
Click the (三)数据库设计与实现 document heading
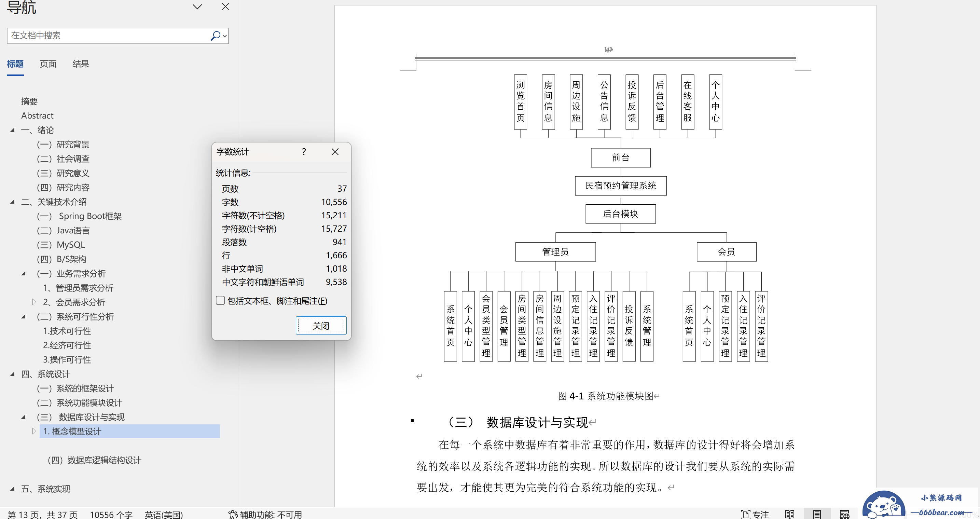(516, 422)
